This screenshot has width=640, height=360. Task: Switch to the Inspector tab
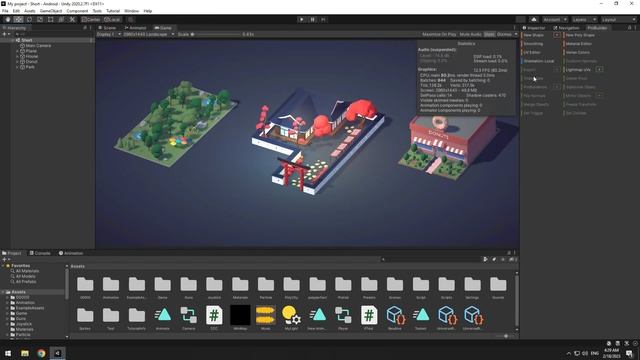coord(534,28)
